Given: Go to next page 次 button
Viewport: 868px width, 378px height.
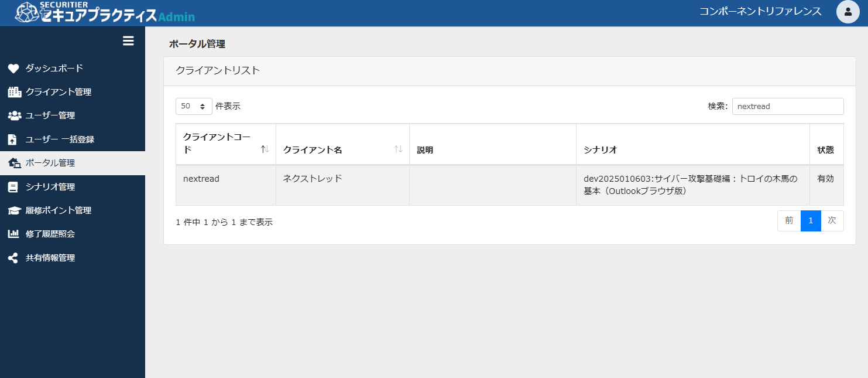Looking at the screenshot, I should point(832,221).
